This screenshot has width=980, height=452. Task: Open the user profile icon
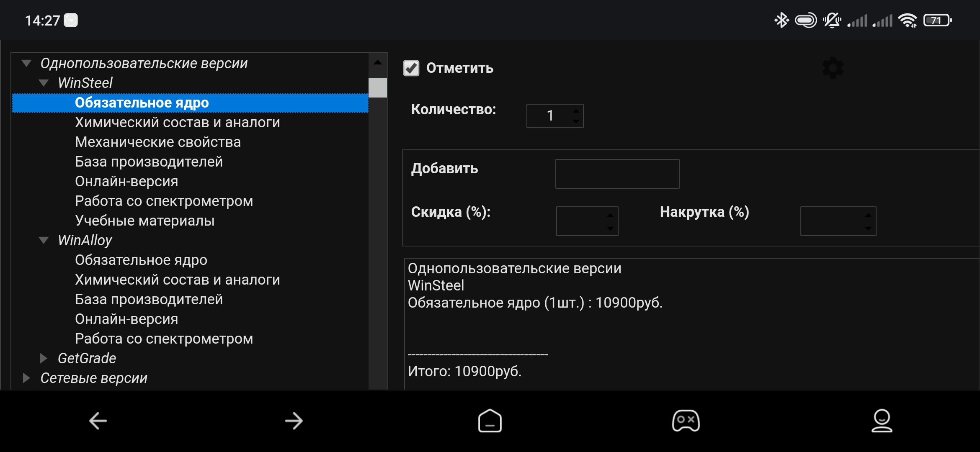882,421
